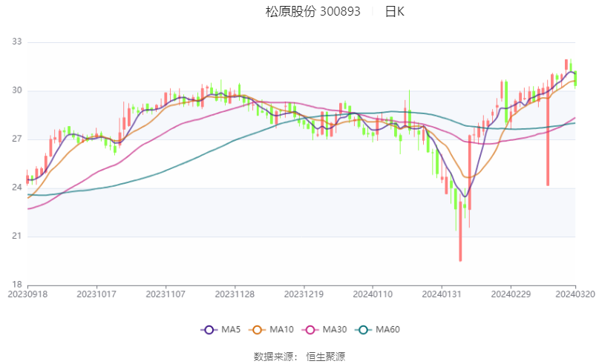Screen dimensions: 599x364
Task: Select the 24 y-axis price label
Action: pyautogui.click(x=17, y=188)
